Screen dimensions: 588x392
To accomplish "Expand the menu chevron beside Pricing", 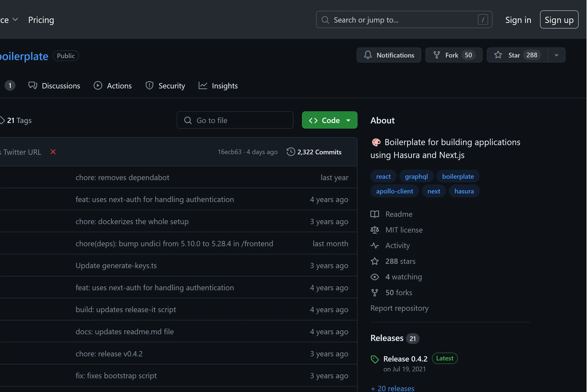I will click(x=15, y=19).
